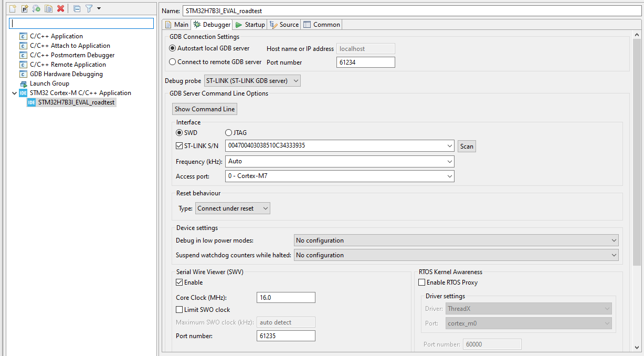Screen dimensions: 644x356
Task: Create a new launch configuration prototype
Action: pyautogui.click(x=24, y=8)
